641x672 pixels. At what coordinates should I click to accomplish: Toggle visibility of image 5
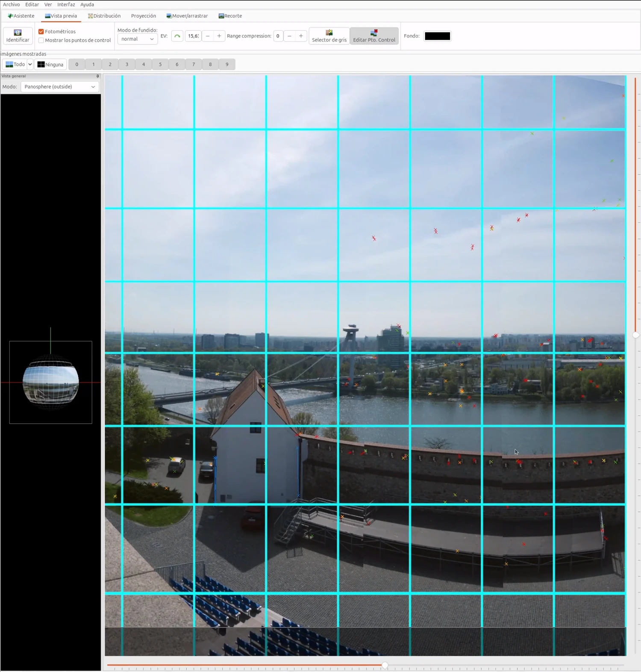[x=160, y=65]
